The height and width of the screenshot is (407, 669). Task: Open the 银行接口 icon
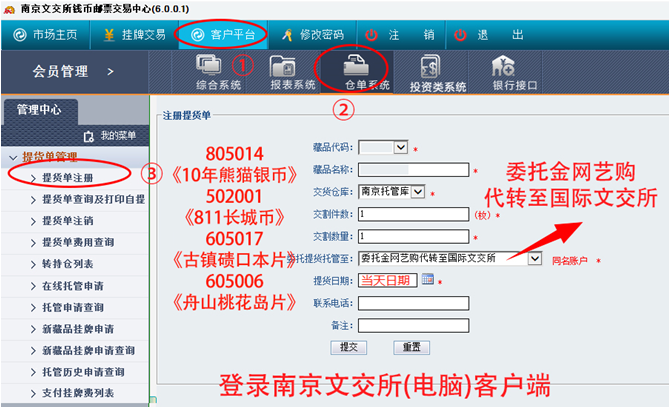(x=515, y=72)
